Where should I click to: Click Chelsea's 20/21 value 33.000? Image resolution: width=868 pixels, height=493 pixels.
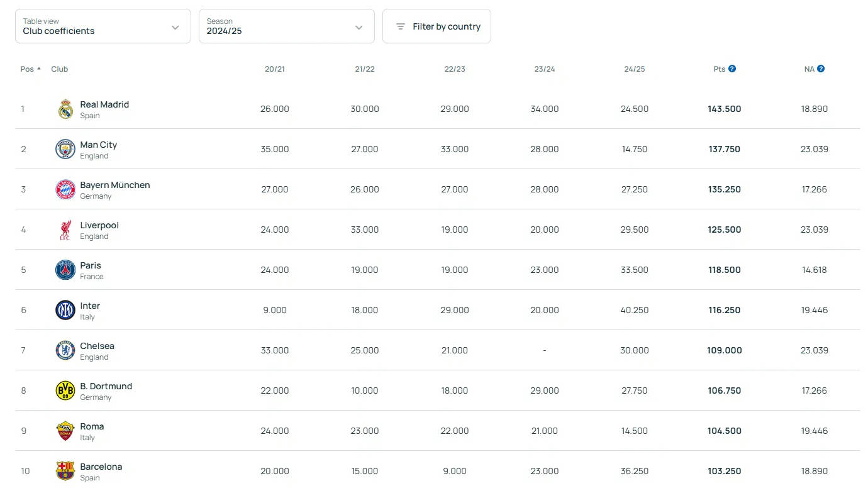point(275,350)
